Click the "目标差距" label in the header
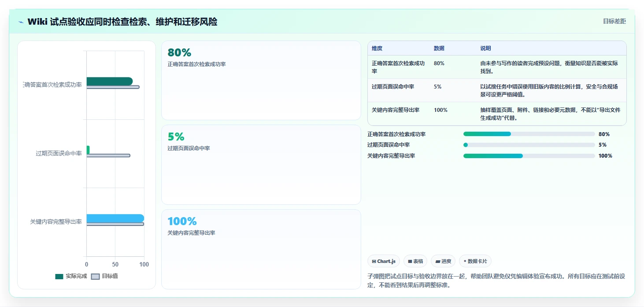 coord(614,21)
